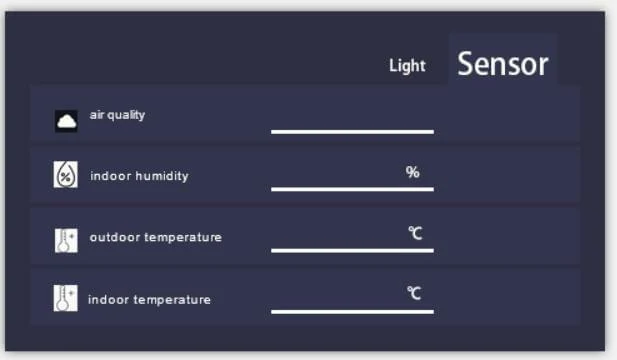Click the °C unit beside outdoor temperature

(415, 233)
